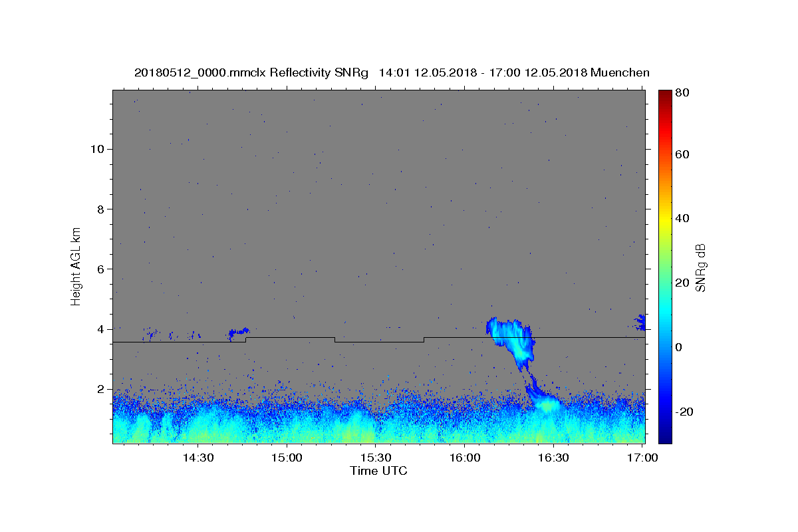Image resolution: width=798 pixels, height=532 pixels.
Task: Click the colorbar value 60
Action: coord(683,154)
